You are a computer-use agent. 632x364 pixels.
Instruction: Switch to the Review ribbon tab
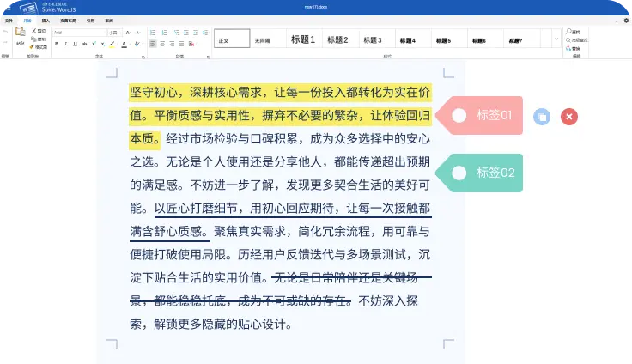point(109,21)
